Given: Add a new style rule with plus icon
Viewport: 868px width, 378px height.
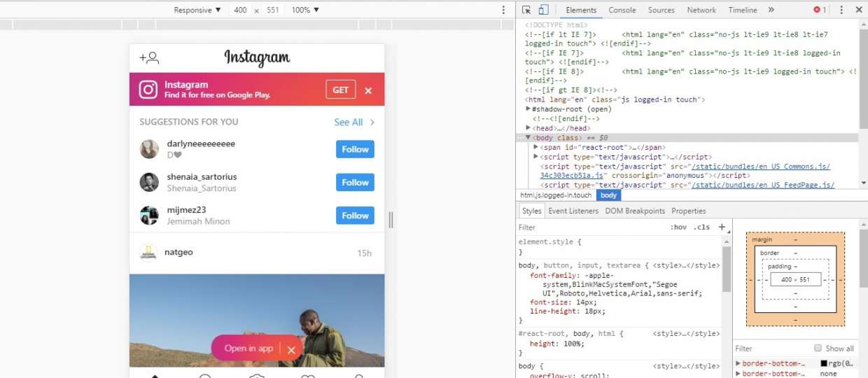Looking at the screenshot, I should pyautogui.click(x=722, y=227).
